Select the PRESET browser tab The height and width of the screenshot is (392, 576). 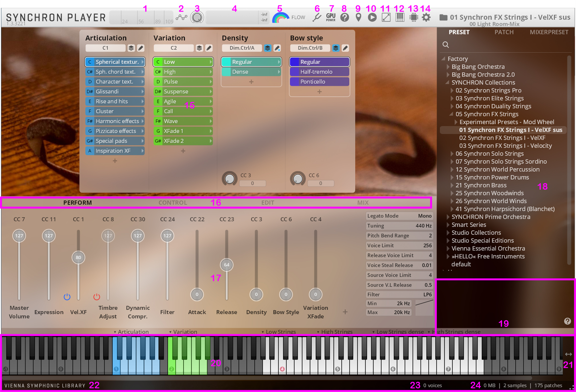(459, 32)
